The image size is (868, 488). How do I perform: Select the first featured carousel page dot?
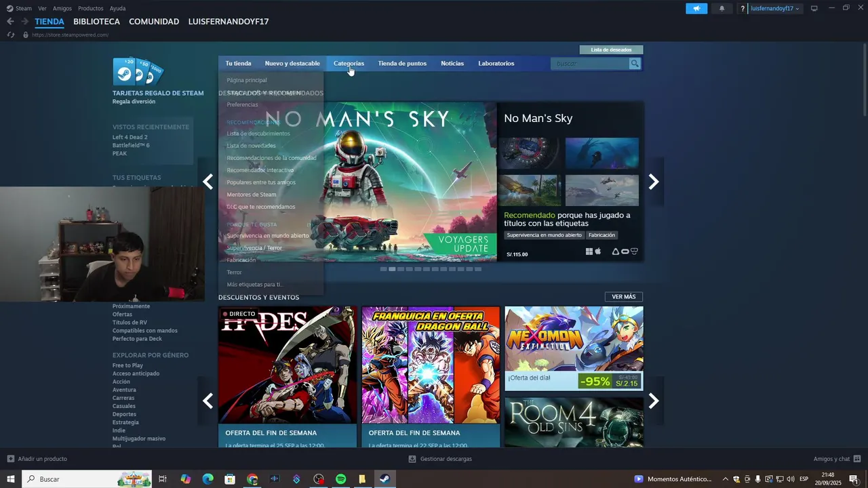coord(384,269)
